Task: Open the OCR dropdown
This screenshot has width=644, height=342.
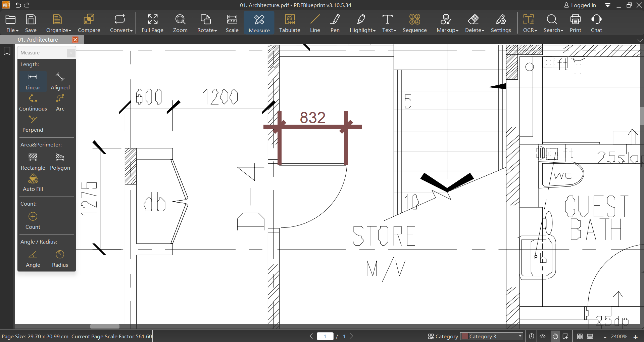Action: click(x=530, y=23)
